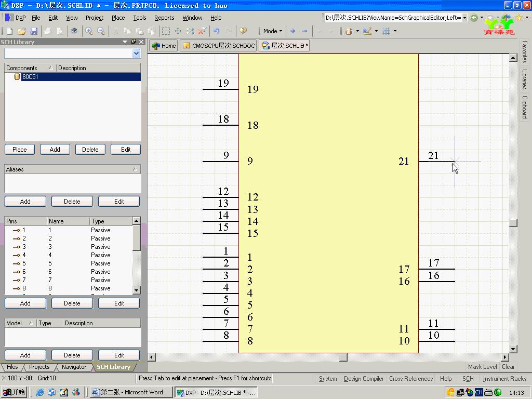Click Edit under the Pins list

click(119, 303)
